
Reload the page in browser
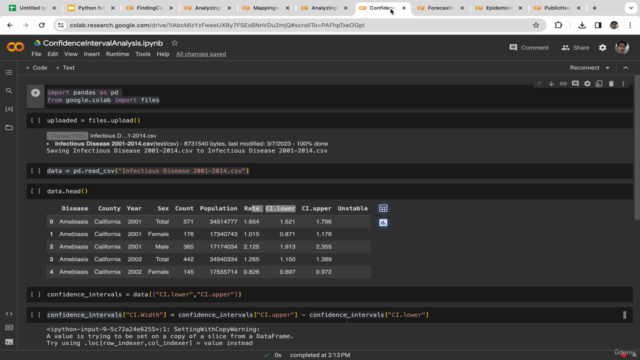(42, 25)
